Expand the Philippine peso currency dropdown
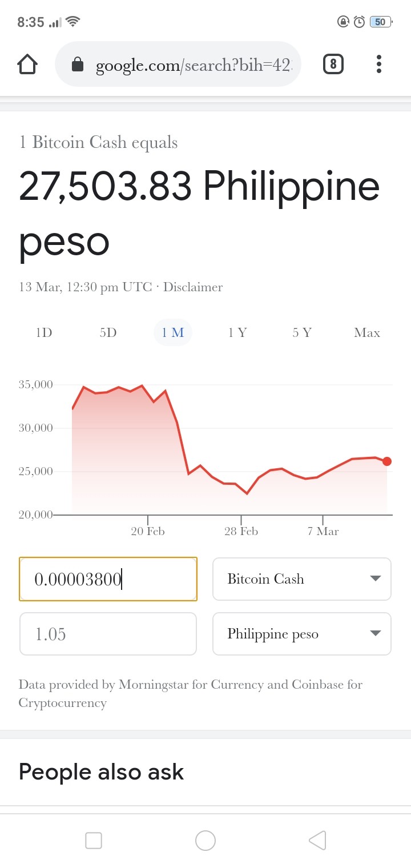 pos(302,634)
